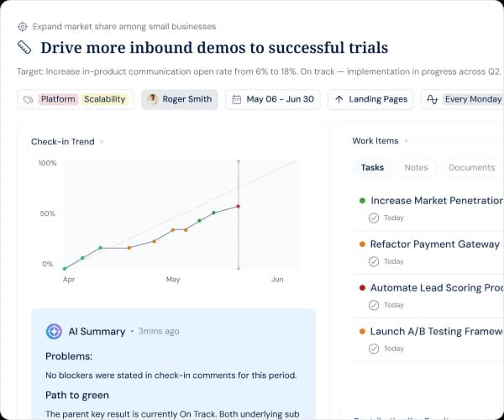Click orange status dot of Launch A/B Testing
The height and width of the screenshot is (420, 504).
pos(362,331)
